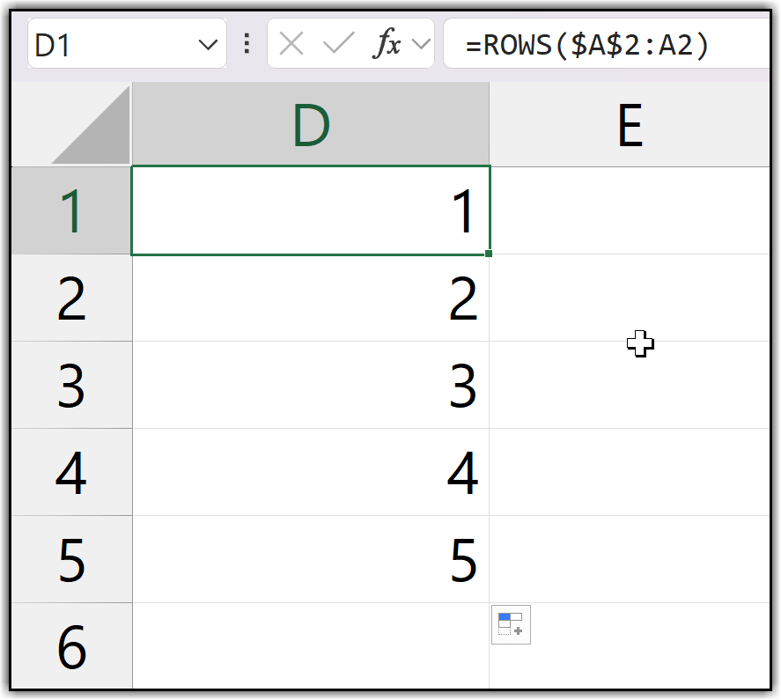Click the three-dot Name Box resize handle
This screenshot has width=781, height=700.
click(x=247, y=44)
